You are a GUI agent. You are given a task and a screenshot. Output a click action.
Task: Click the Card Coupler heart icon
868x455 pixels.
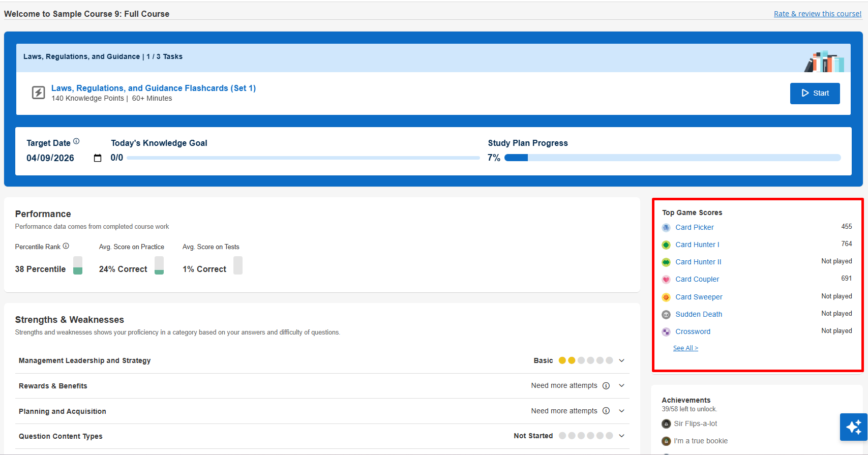point(666,280)
